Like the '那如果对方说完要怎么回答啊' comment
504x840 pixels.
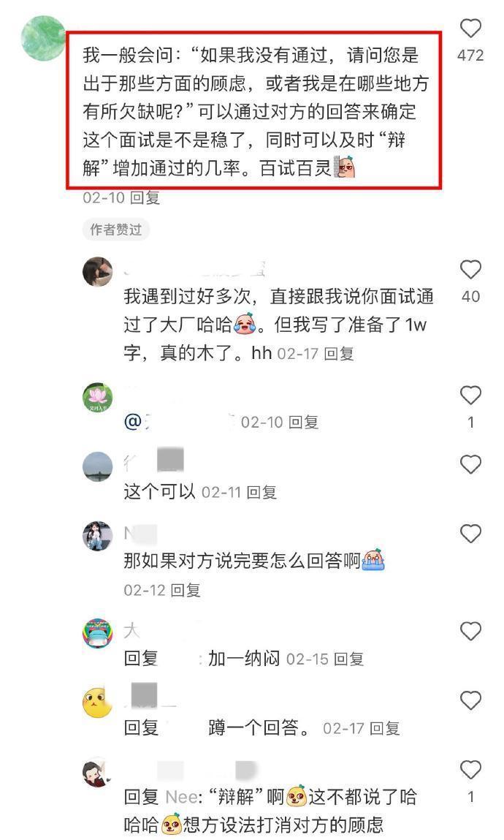tap(471, 534)
